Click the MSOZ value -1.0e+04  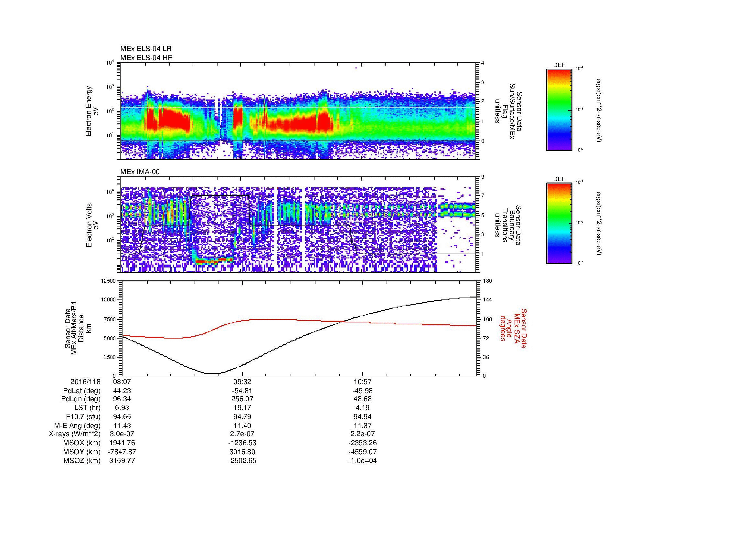coord(363,461)
